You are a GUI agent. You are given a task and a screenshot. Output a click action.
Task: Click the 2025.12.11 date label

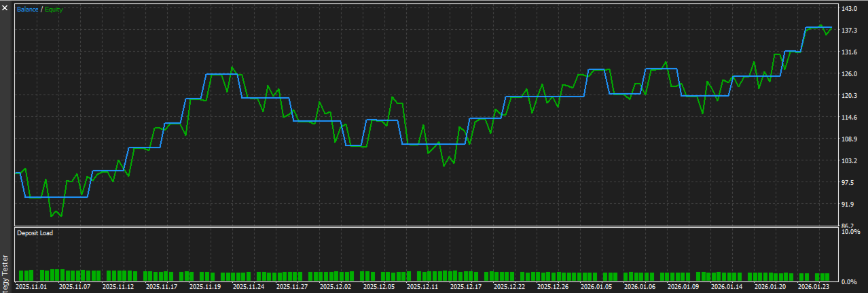[x=422, y=287]
